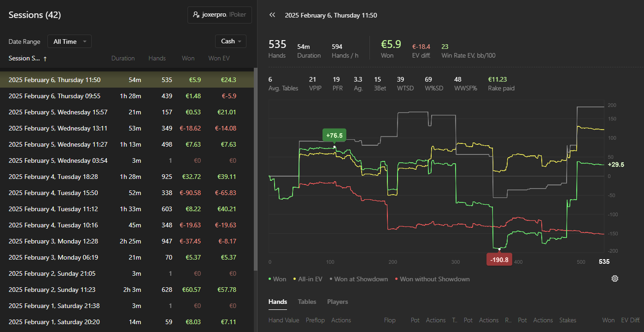Viewport: 644px width, 332px height.
Task: Select session February 1, Saturday 20:20
Action: [127, 322]
